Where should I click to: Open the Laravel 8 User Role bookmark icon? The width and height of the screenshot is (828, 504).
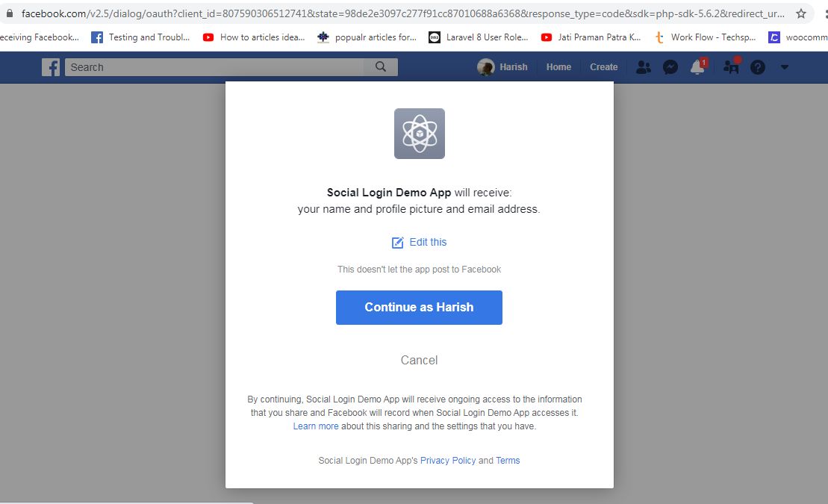coord(434,37)
